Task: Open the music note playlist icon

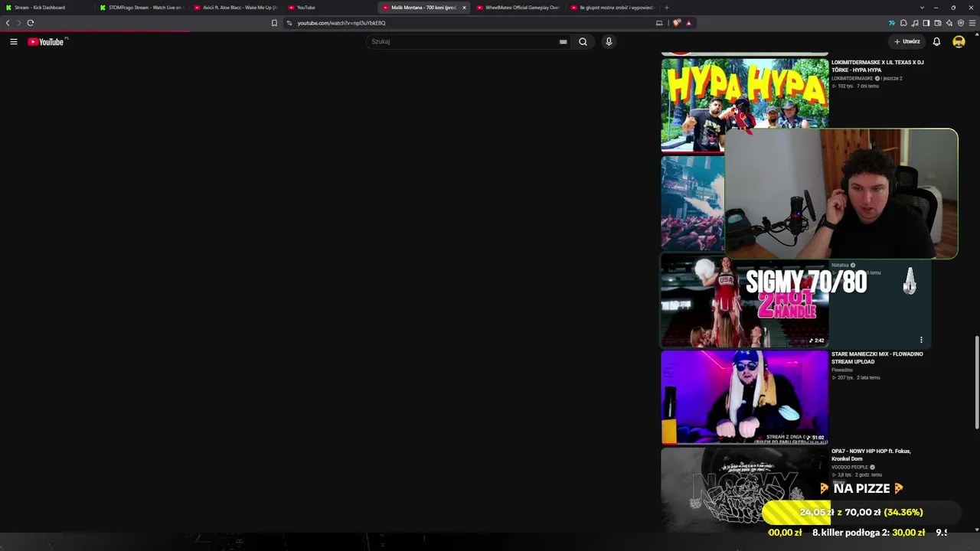Action: click(915, 23)
